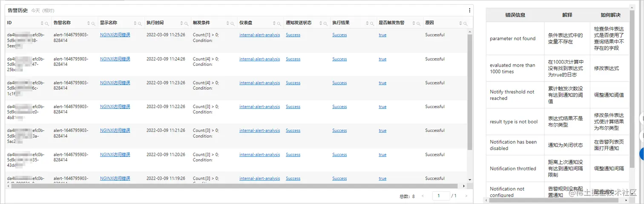Select Count:[4] > 0; in 11:24:26 row
The image size is (644, 204).
(206, 59)
